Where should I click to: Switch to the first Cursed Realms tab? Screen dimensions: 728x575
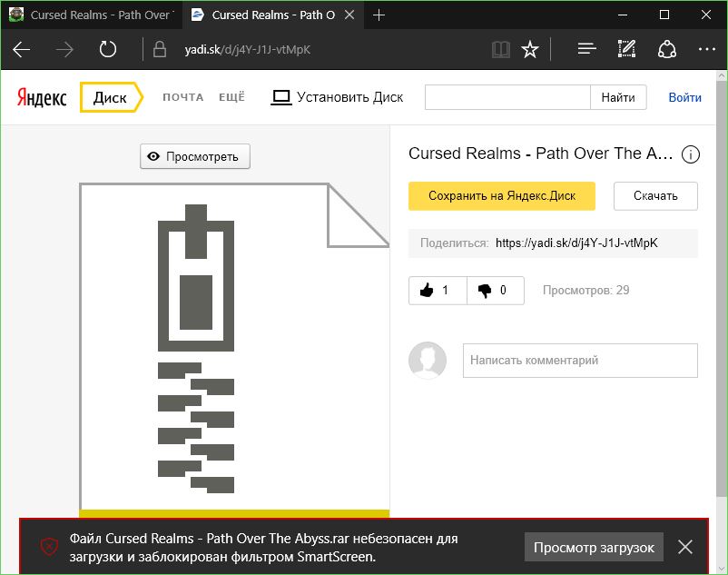pos(92,15)
